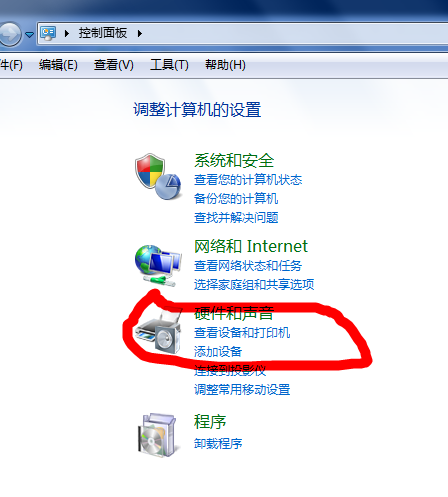
Task: Expand the arrow after 控制面板 in address bar
Action: click(140, 33)
